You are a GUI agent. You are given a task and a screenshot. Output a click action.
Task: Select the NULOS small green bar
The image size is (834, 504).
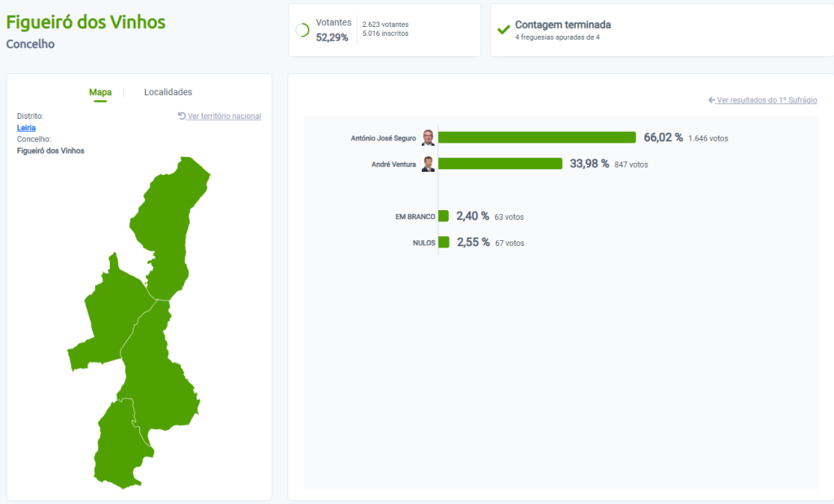tap(444, 242)
